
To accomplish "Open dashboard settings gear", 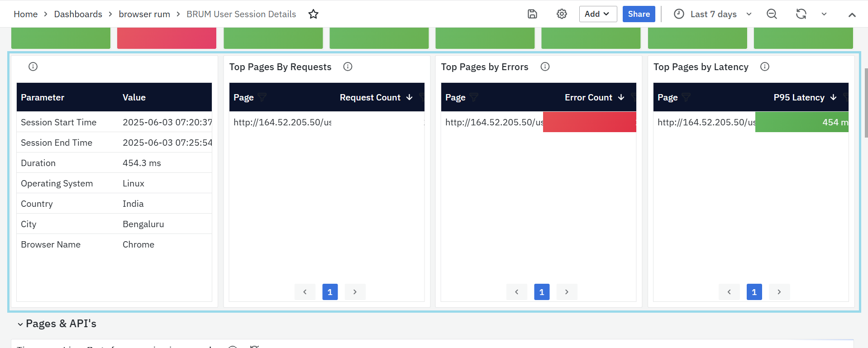I will click(562, 14).
